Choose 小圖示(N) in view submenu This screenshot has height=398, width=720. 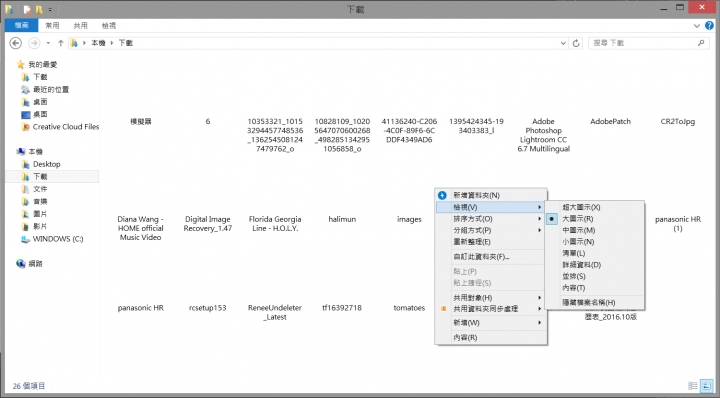coord(595,242)
